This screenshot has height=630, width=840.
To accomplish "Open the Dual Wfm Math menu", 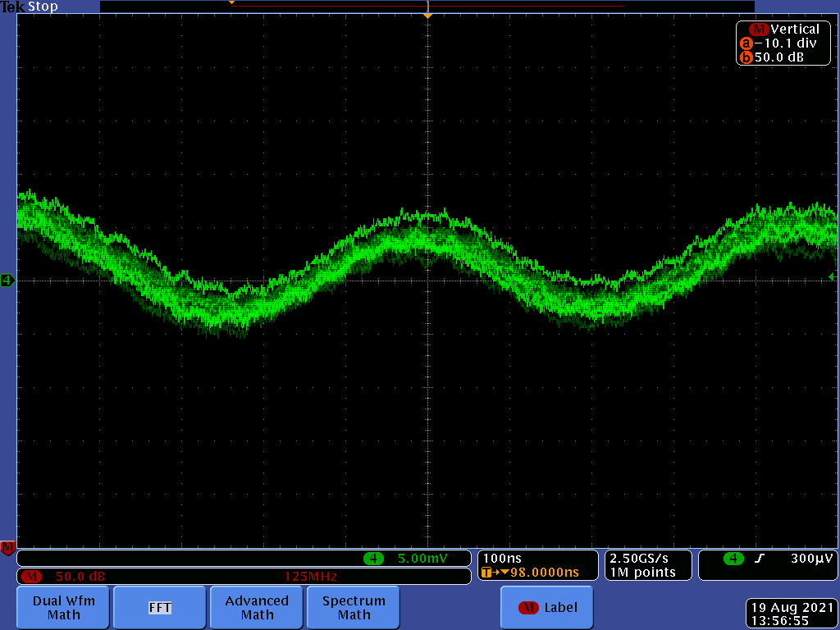I will [x=64, y=608].
